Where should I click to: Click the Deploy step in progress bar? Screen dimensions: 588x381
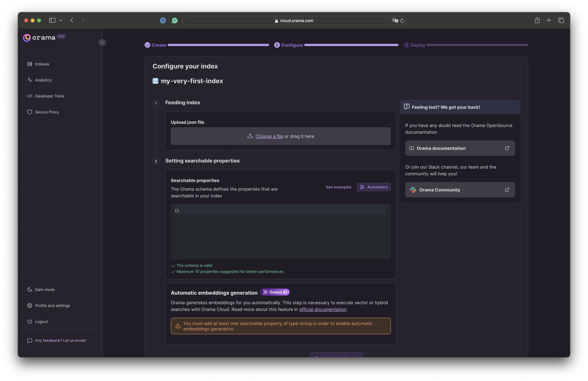point(414,45)
